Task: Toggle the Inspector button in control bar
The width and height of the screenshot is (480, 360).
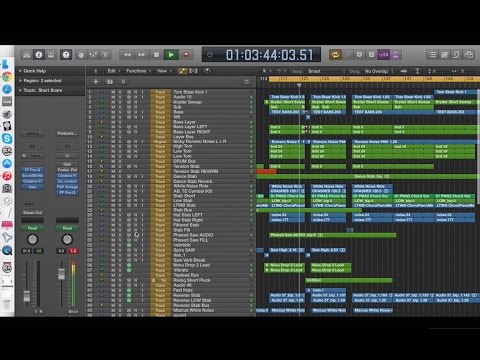Action: pos(39,55)
